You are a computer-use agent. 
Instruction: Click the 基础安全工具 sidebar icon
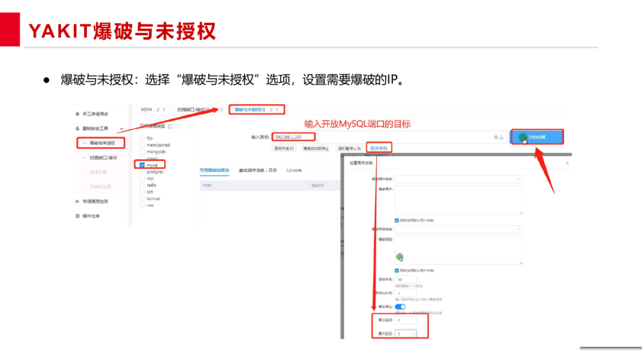[x=77, y=129]
